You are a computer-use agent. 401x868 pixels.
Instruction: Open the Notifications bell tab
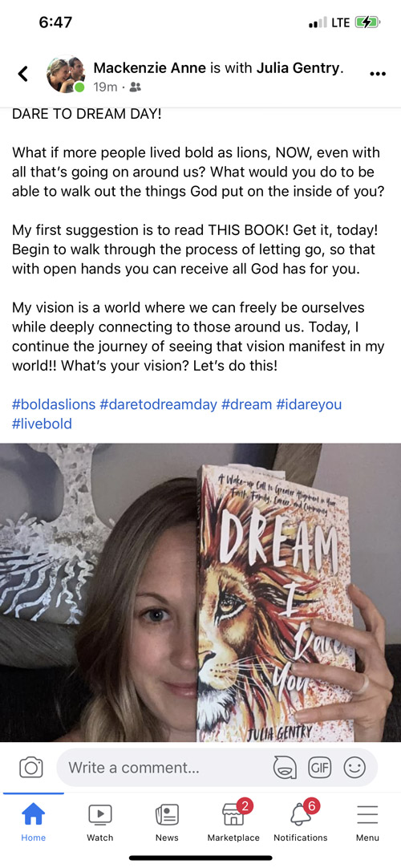[300, 821]
